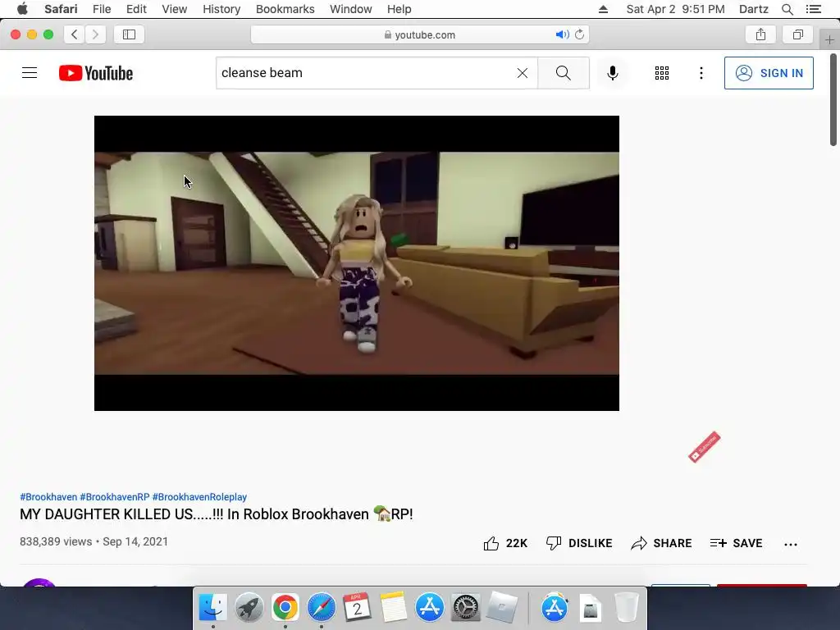Click the video player to pause
The image size is (840, 630).
356,263
